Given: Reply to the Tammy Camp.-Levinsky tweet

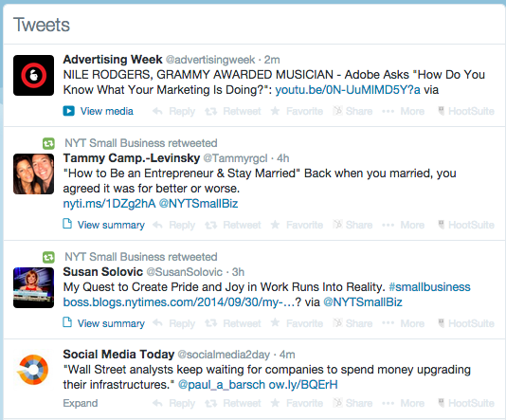Looking at the screenshot, I should (173, 225).
